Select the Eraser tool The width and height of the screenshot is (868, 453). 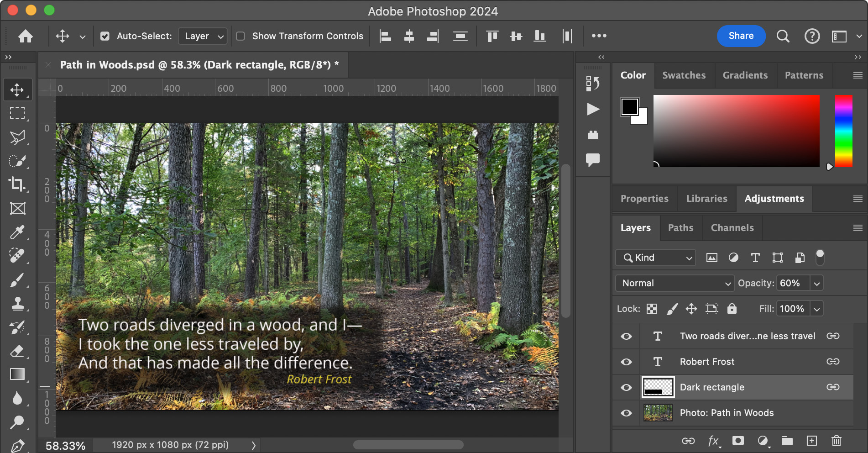point(17,351)
